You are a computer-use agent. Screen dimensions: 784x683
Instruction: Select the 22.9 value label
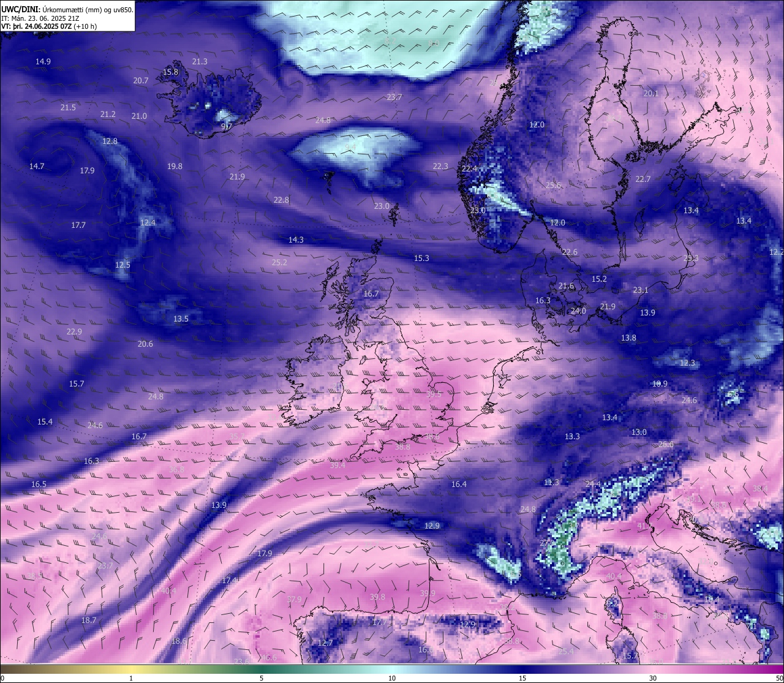pyautogui.click(x=74, y=331)
